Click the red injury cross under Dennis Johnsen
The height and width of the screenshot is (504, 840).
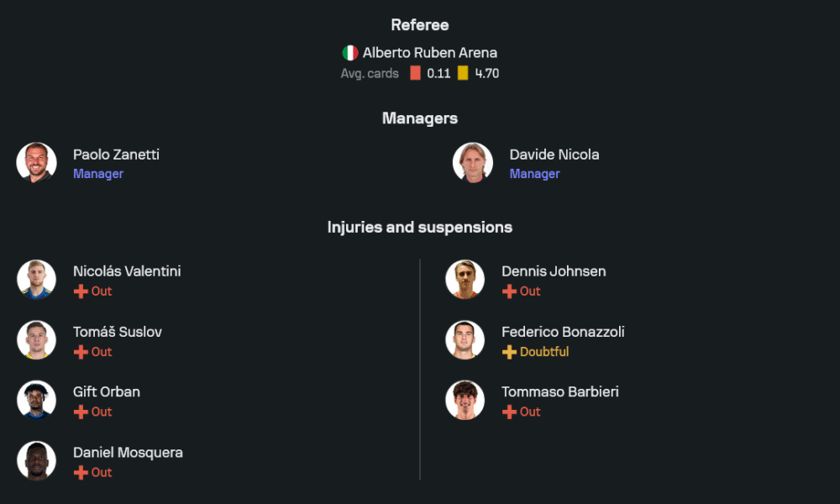(x=509, y=291)
